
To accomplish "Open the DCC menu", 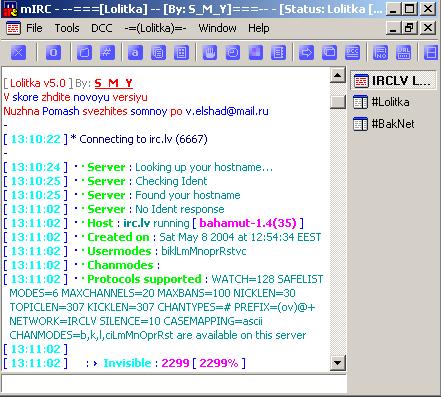I will tap(102, 28).
